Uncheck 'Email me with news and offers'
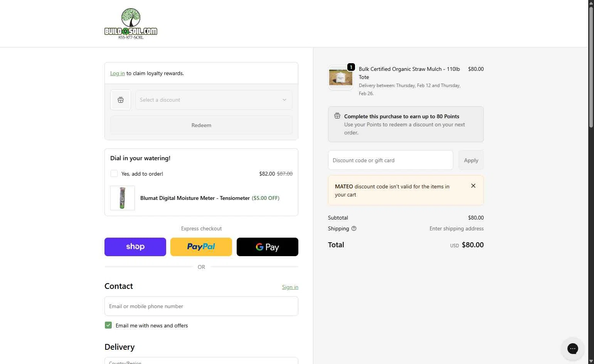The height and width of the screenshot is (364, 594). 108,325
